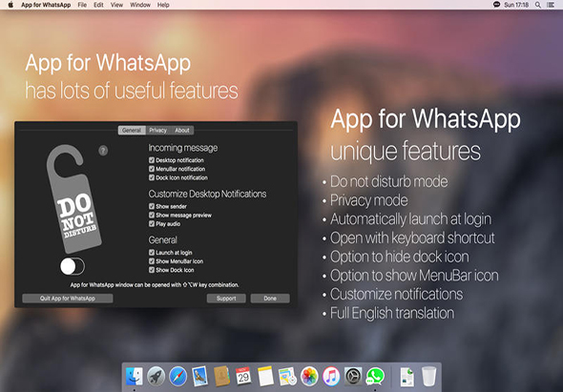
Task: Open document stack in Dock
Action: point(407,377)
